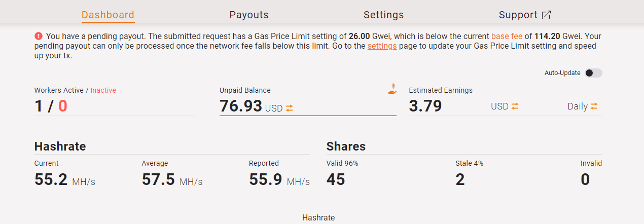Click the Reported hashrate value of 55.9
Screen dimensions: 644x224
tap(265, 179)
